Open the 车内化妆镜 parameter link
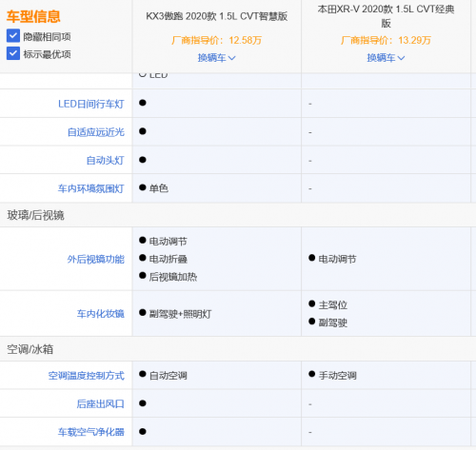Screen dimensions: 476x450 (x=101, y=314)
